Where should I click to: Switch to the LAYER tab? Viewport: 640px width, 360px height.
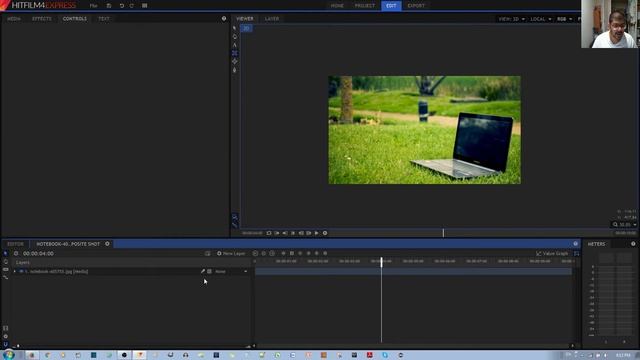272,19
